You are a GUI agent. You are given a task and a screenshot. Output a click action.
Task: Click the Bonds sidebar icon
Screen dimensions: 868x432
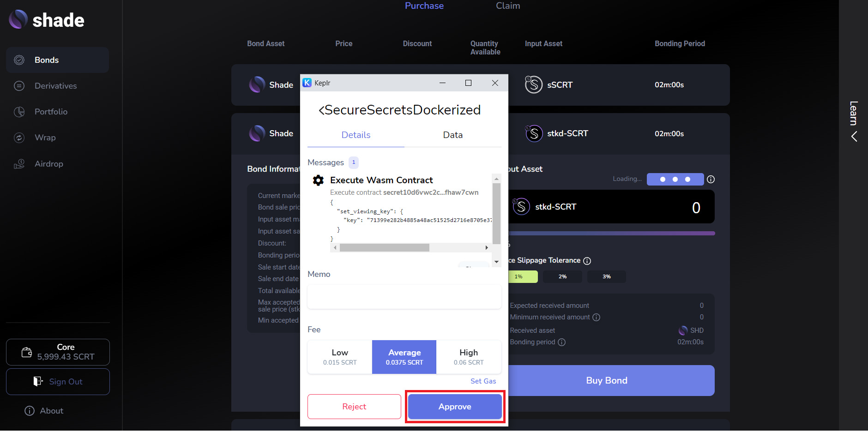pos(19,60)
